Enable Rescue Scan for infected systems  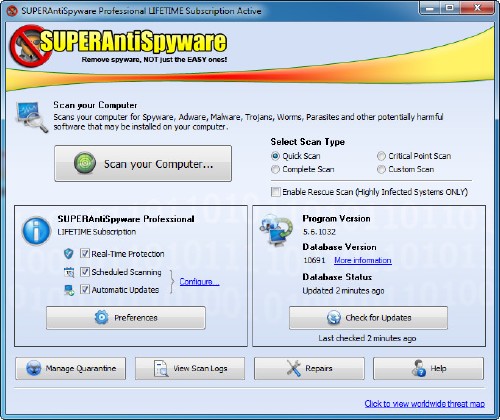pos(276,192)
